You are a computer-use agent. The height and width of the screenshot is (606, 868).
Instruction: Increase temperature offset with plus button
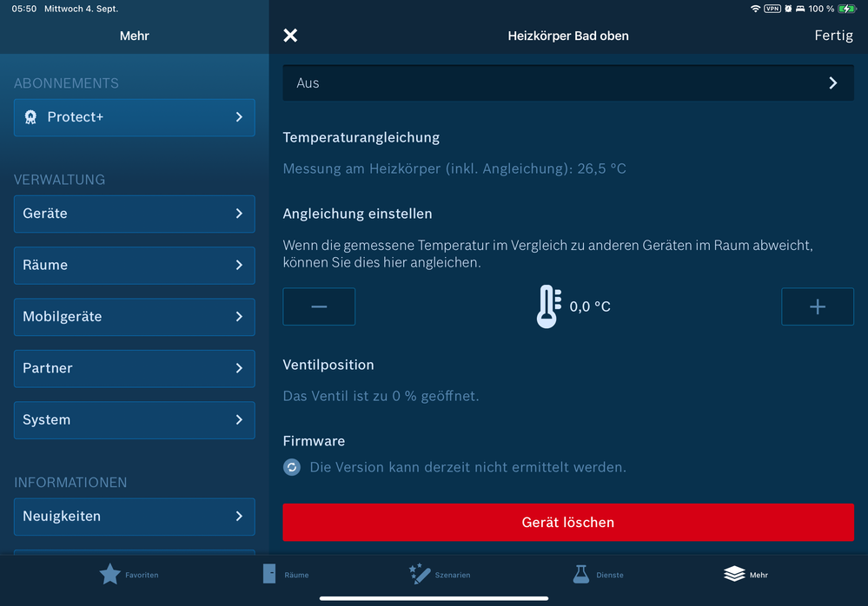[818, 306]
